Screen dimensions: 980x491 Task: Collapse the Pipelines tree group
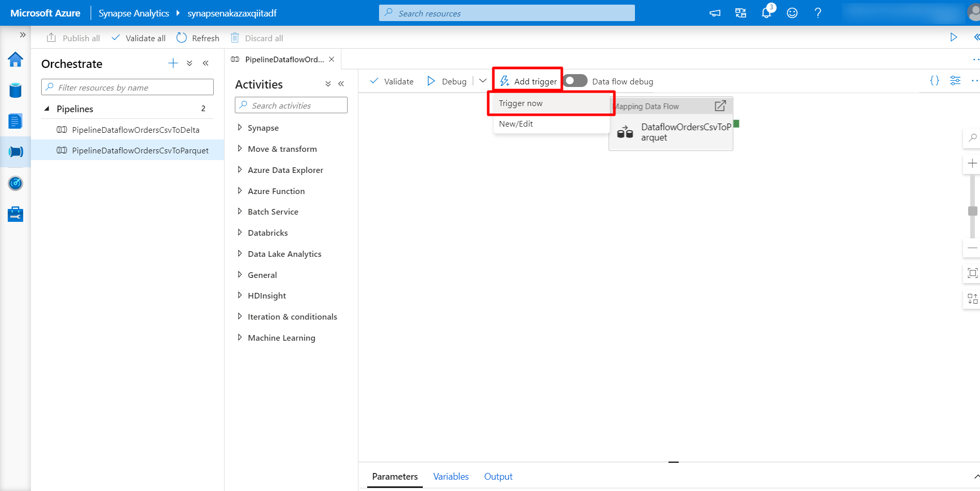[x=47, y=109]
